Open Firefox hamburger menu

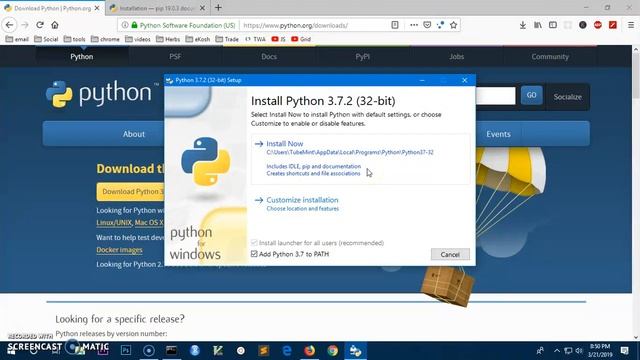click(x=631, y=25)
